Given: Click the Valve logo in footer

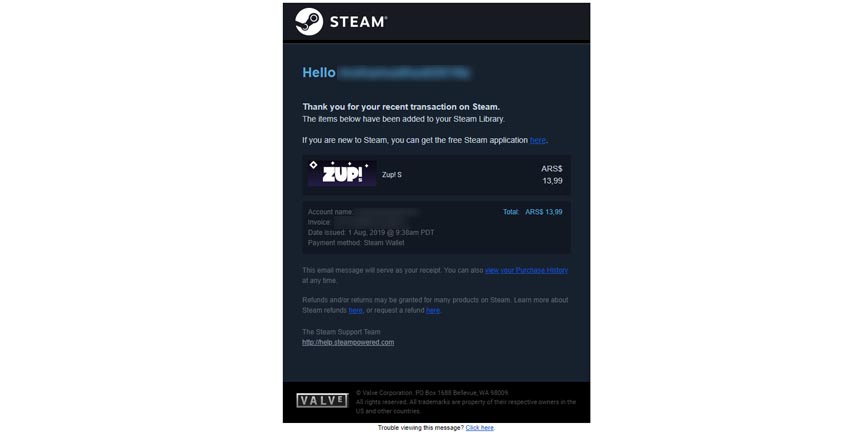Looking at the screenshot, I should point(322,400).
